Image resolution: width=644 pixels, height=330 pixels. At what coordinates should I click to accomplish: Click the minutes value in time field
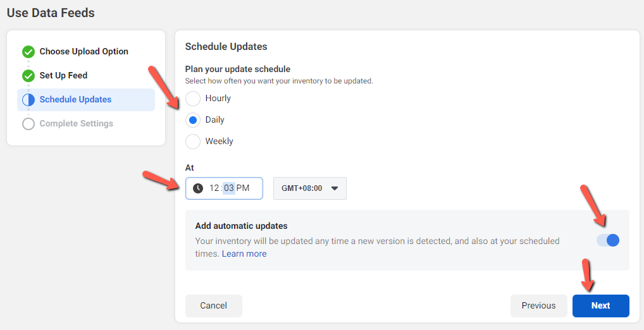point(229,188)
